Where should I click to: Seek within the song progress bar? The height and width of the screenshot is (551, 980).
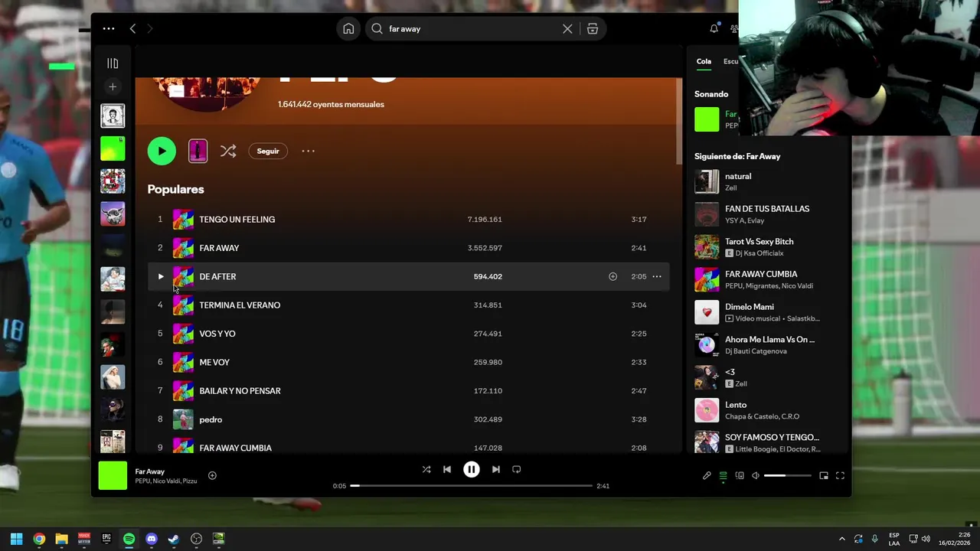[x=472, y=486]
